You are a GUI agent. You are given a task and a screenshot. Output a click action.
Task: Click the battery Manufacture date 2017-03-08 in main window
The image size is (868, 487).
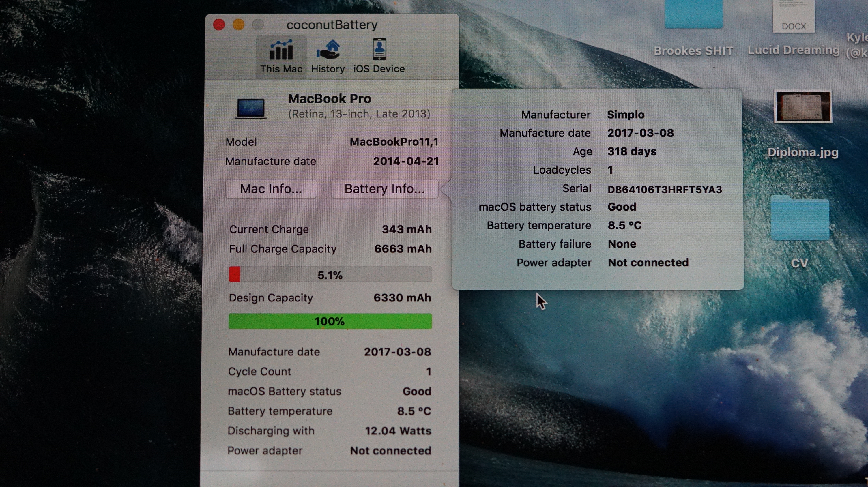[x=398, y=352]
